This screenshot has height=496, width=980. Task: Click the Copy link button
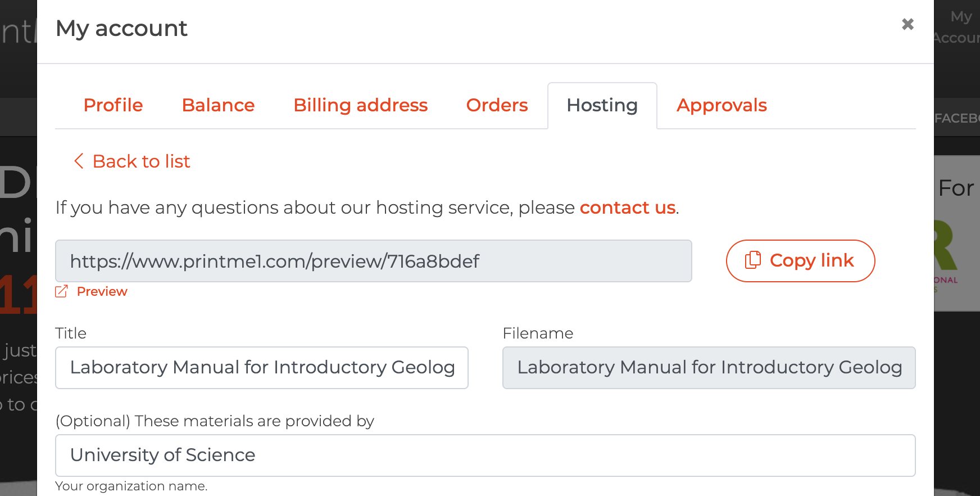click(x=800, y=261)
